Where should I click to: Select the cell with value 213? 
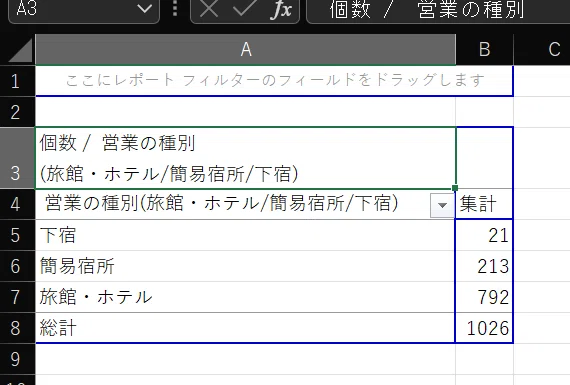(484, 266)
